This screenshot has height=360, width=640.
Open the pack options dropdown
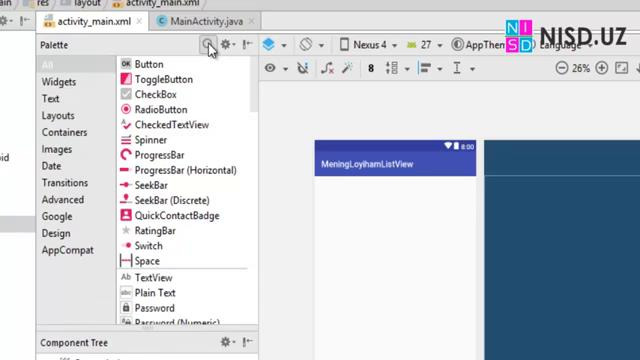pos(397,68)
